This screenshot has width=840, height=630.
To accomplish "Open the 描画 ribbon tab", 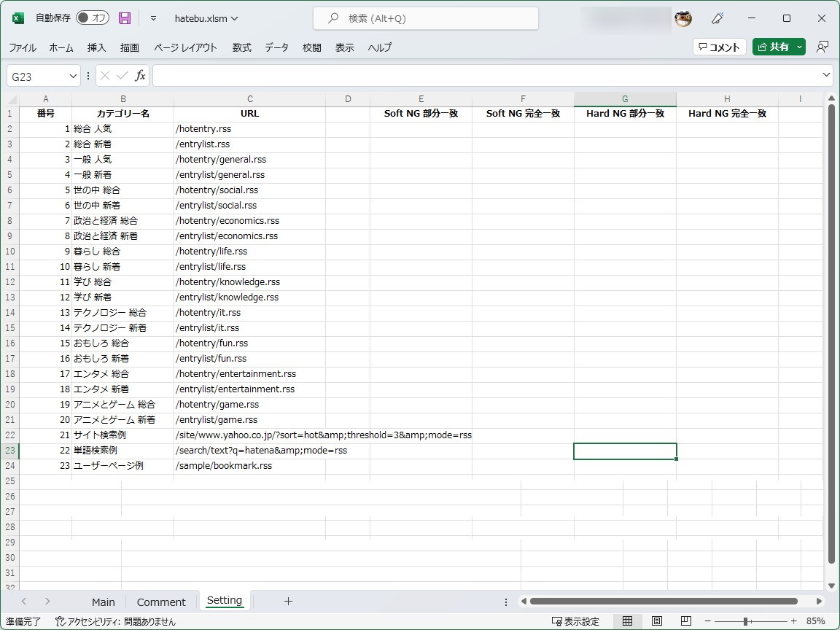I will tap(130, 47).
